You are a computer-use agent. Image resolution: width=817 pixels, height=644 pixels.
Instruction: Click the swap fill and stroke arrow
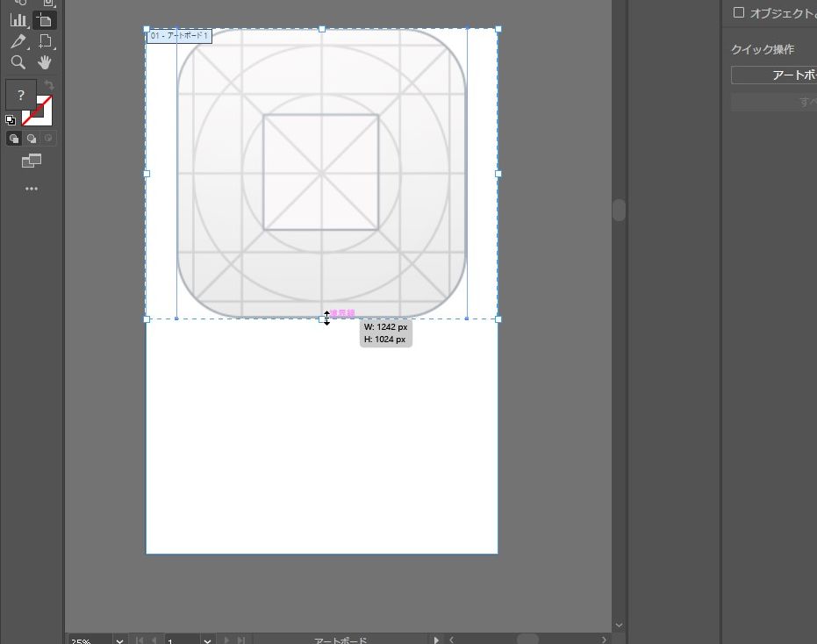tap(49, 85)
